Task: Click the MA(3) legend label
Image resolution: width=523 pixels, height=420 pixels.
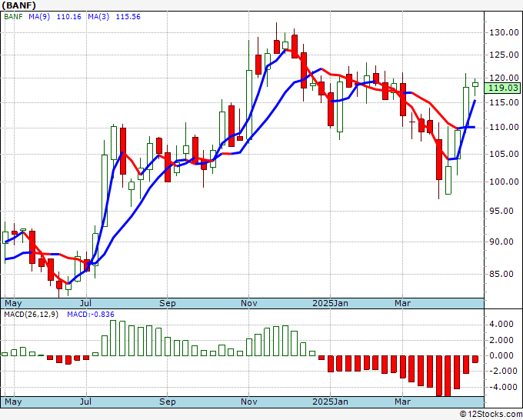Action: tap(98, 17)
